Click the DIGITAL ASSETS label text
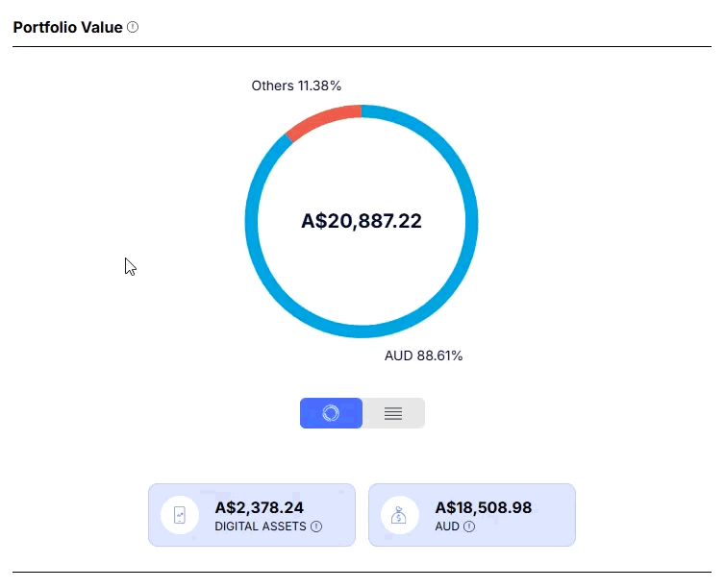The image size is (725, 588). coord(261,527)
